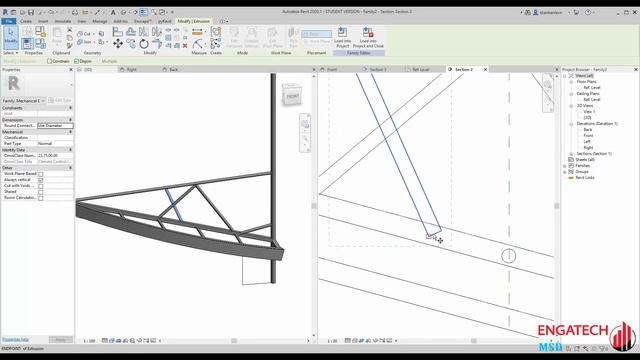
Task: Toggle Cut with Voids checkbox
Action: coord(40,186)
